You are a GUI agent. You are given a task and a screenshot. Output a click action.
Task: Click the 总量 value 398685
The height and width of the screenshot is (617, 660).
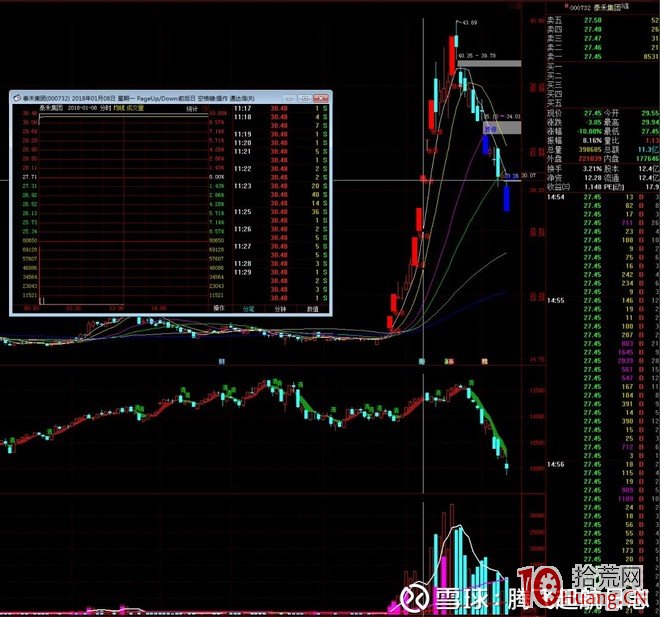coord(590,149)
